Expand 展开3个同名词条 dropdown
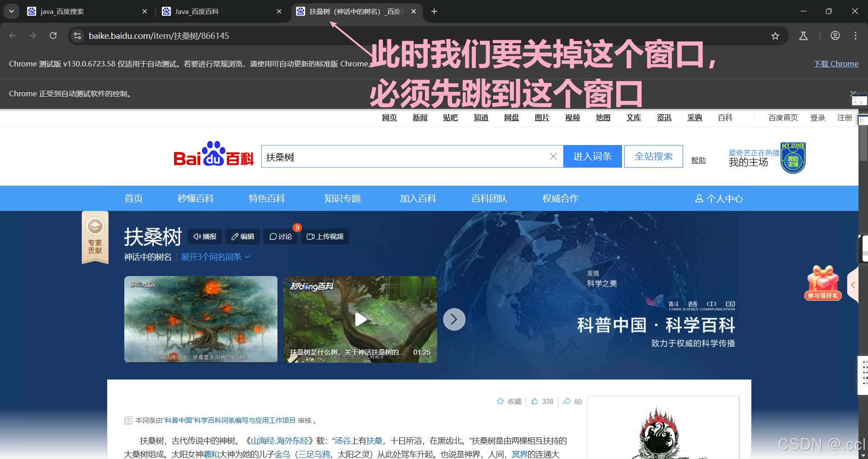 [215, 257]
